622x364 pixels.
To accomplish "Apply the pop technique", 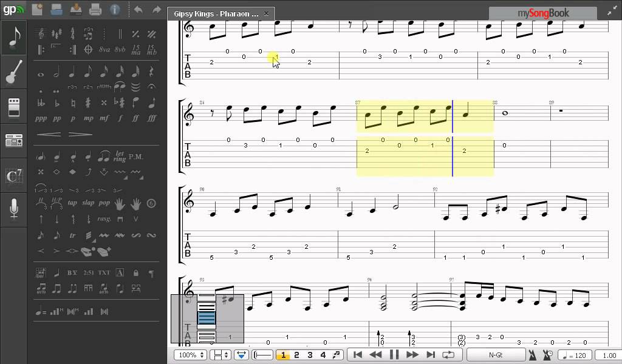I will coord(104,203).
